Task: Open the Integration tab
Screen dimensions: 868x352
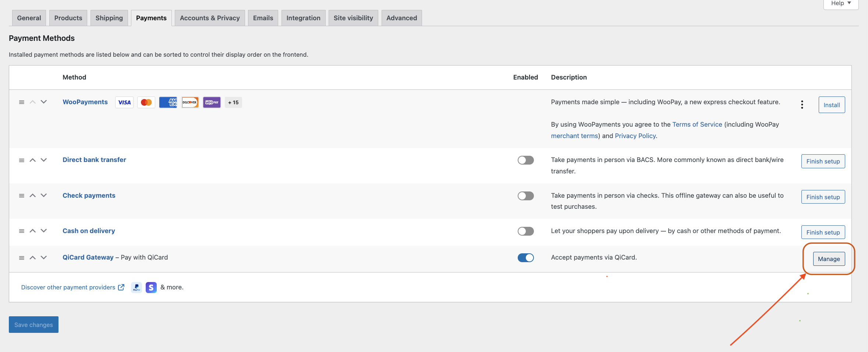Action: pyautogui.click(x=304, y=18)
